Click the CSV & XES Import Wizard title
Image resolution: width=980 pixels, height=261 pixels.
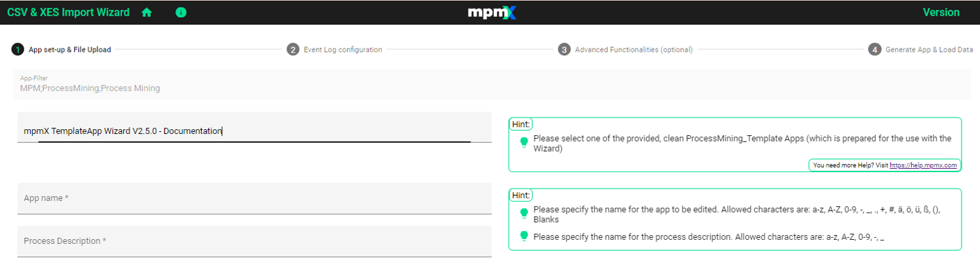pos(68,12)
